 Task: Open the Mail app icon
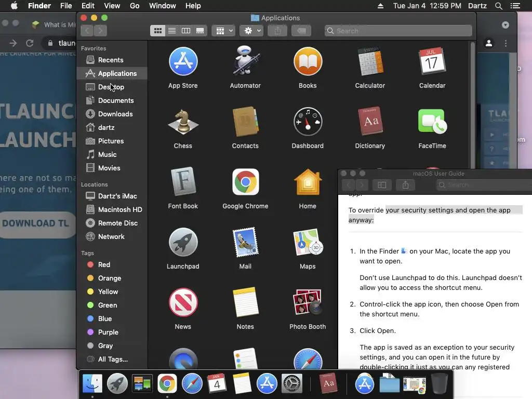click(x=245, y=242)
